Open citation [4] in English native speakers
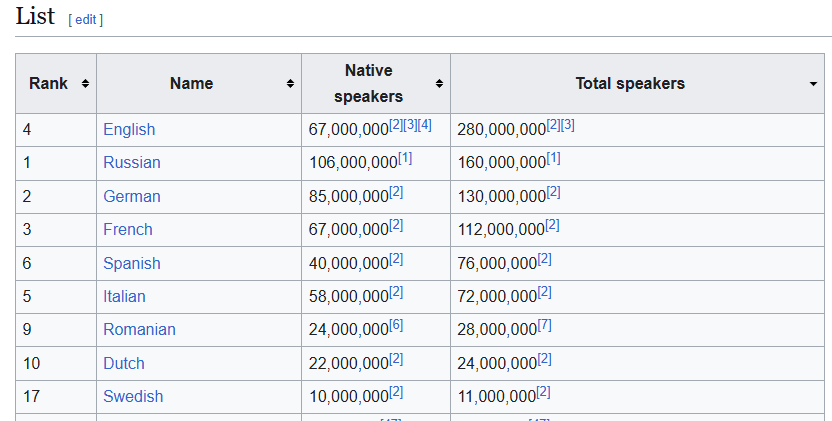This screenshot has width=832, height=421. [x=424, y=125]
